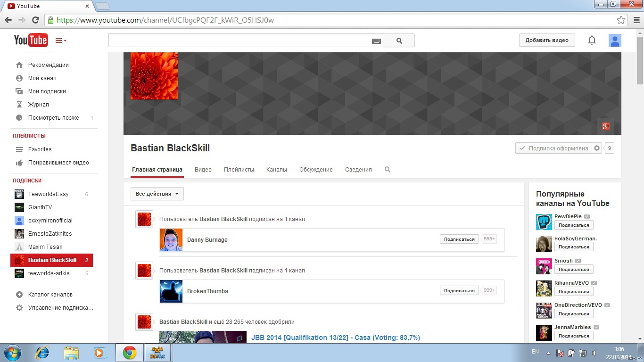Viewport: 644px width, 362px height.
Task: Click the search magnifier button
Action: tap(399, 41)
